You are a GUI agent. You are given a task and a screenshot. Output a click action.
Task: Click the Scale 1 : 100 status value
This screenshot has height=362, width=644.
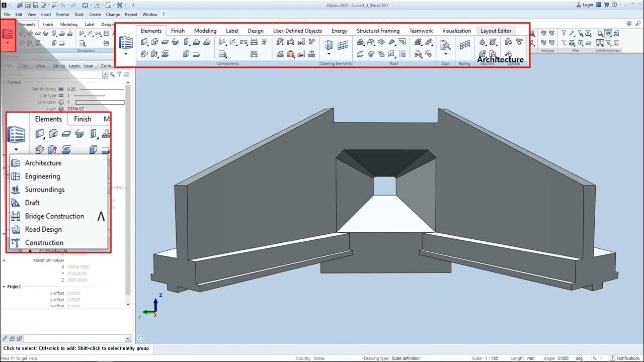[x=492, y=358]
